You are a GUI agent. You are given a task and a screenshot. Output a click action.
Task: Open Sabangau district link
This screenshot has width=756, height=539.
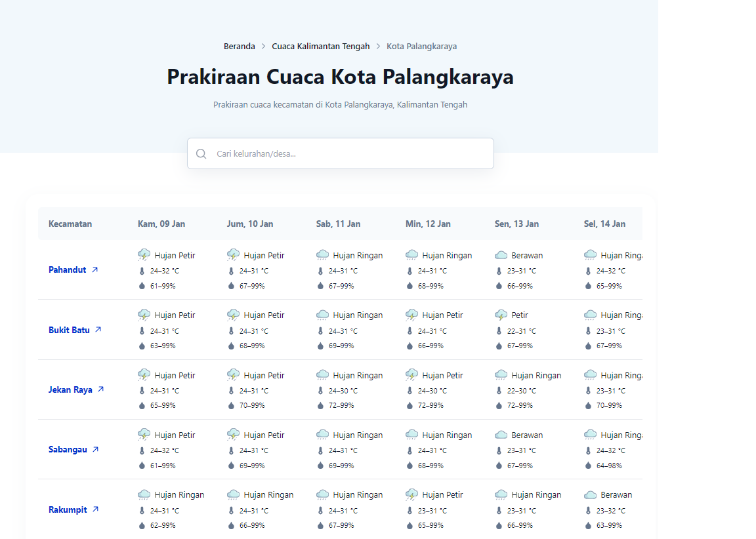[68, 449]
